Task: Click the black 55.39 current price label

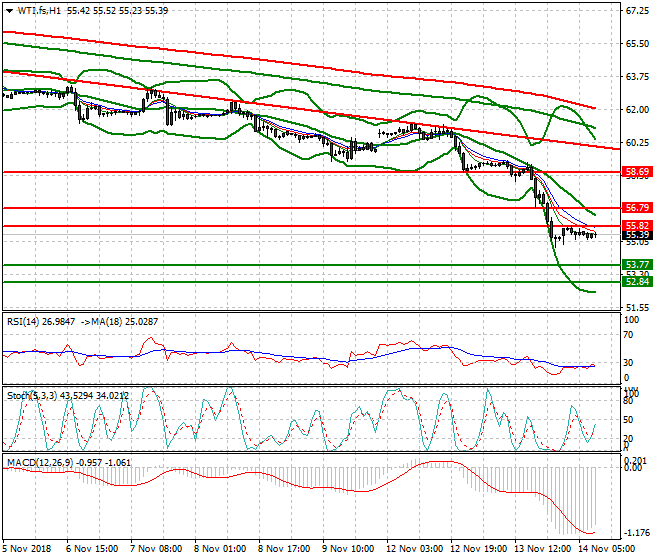Action: pos(637,235)
